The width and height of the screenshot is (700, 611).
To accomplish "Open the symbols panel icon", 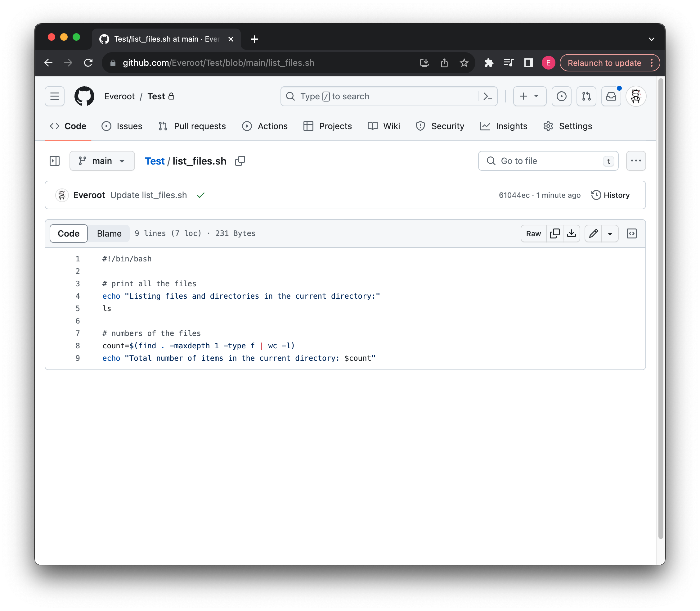I will tap(631, 233).
